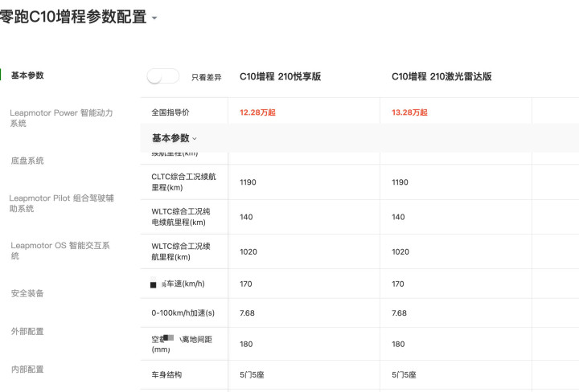Viewport: 579px width, 392px height.
Task: Select 安全装备 in the sidebar
Action: click(x=27, y=293)
